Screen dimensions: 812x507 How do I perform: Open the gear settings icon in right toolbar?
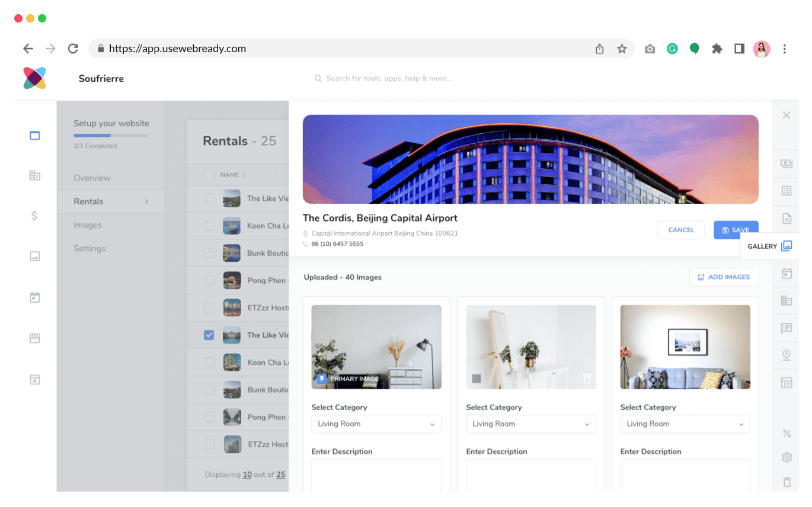tap(787, 457)
